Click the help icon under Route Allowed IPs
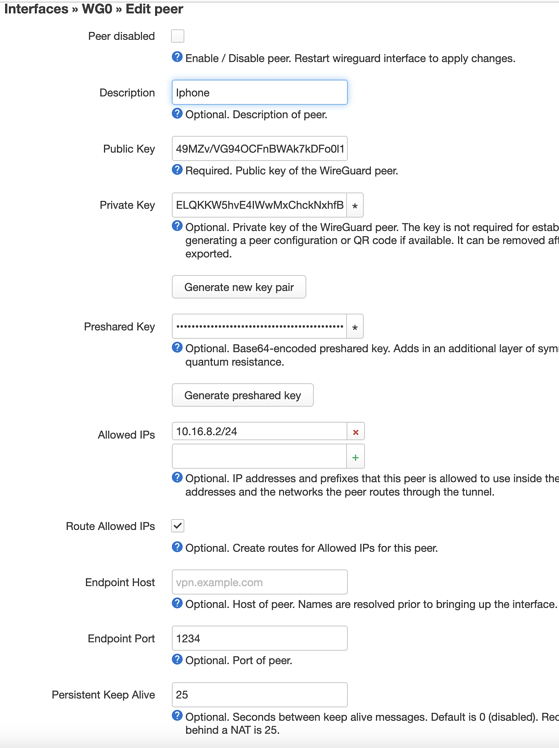 coord(177,547)
